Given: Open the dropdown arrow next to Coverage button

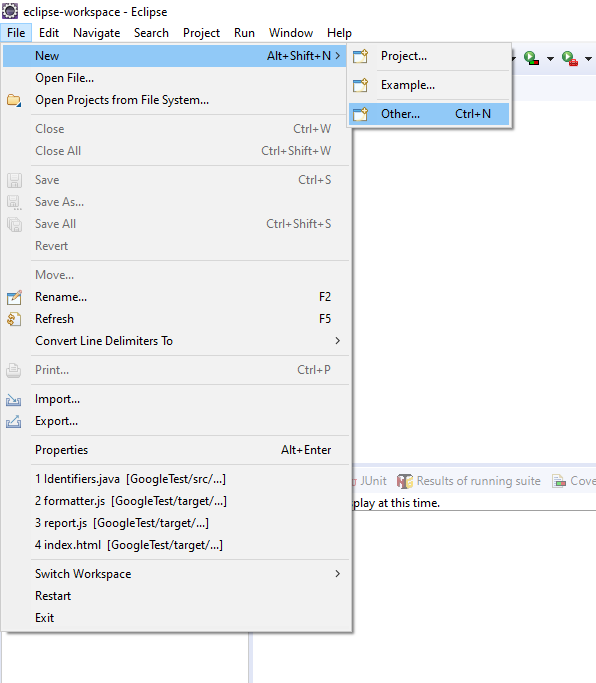Looking at the screenshot, I should 550,58.
